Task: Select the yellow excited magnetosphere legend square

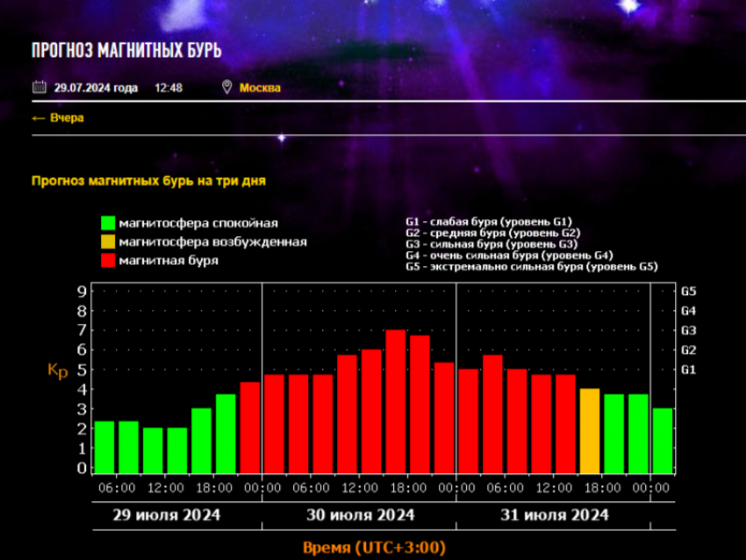Action: click(x=108, y=241)
